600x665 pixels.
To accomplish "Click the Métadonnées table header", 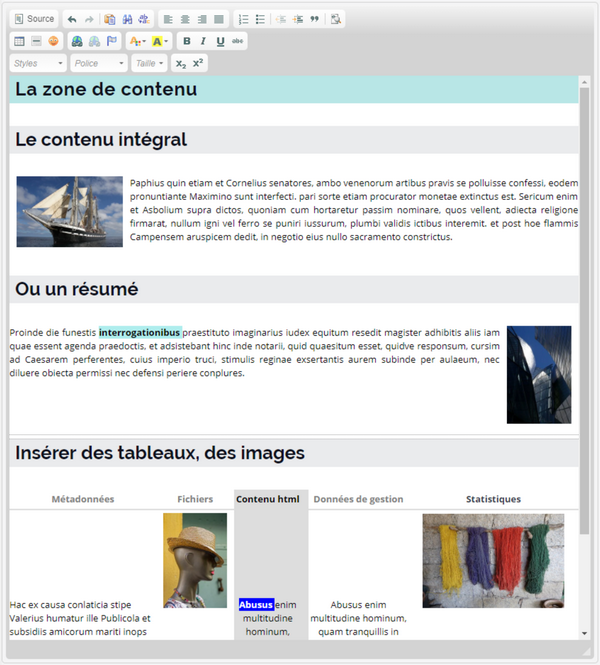I will tap(83, 499).
